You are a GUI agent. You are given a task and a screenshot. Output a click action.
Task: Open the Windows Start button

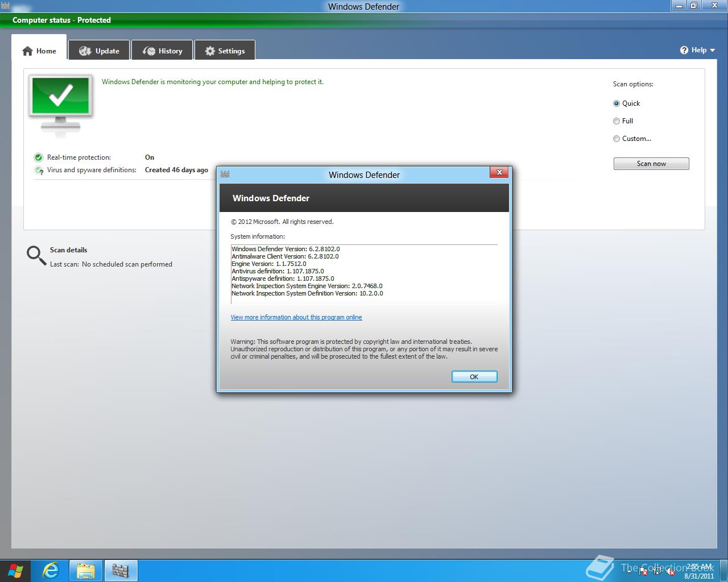15,571
